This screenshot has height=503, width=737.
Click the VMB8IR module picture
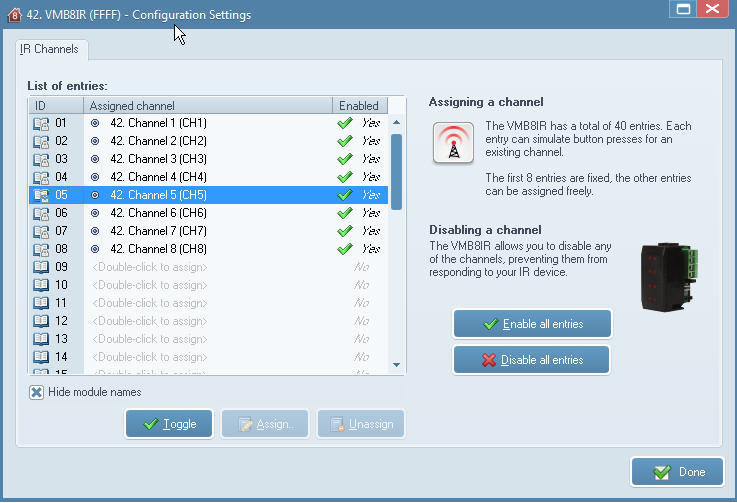click(668, 276)
